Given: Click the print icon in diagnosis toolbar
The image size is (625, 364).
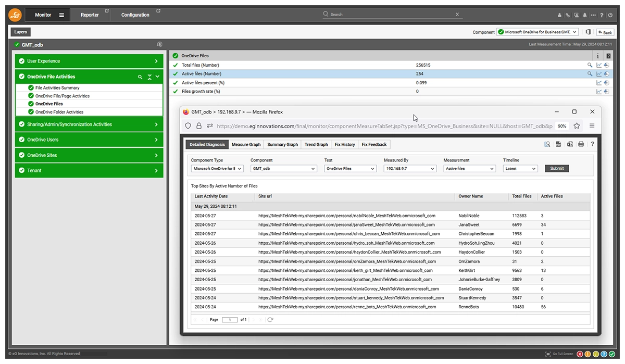Looking at the screenshot, I should [581, 144].
